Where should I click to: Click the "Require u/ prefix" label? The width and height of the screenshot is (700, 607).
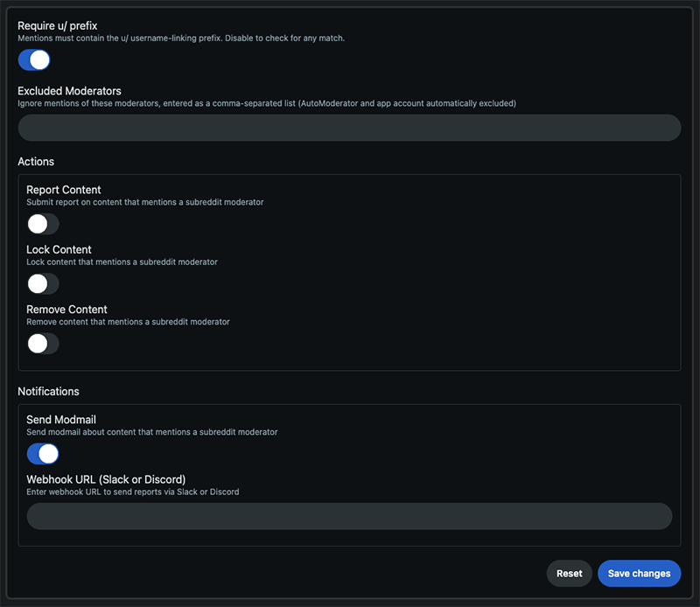click(x=58, y=26)
